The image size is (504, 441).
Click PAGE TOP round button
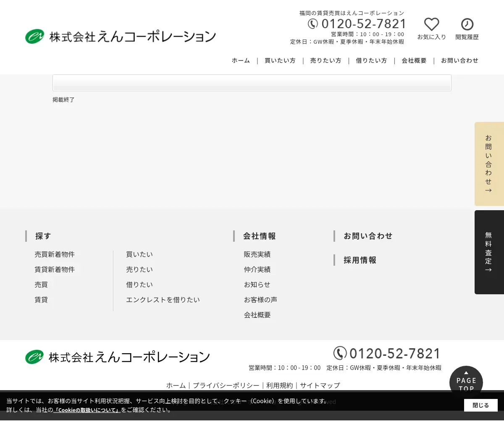coord(466,382)
